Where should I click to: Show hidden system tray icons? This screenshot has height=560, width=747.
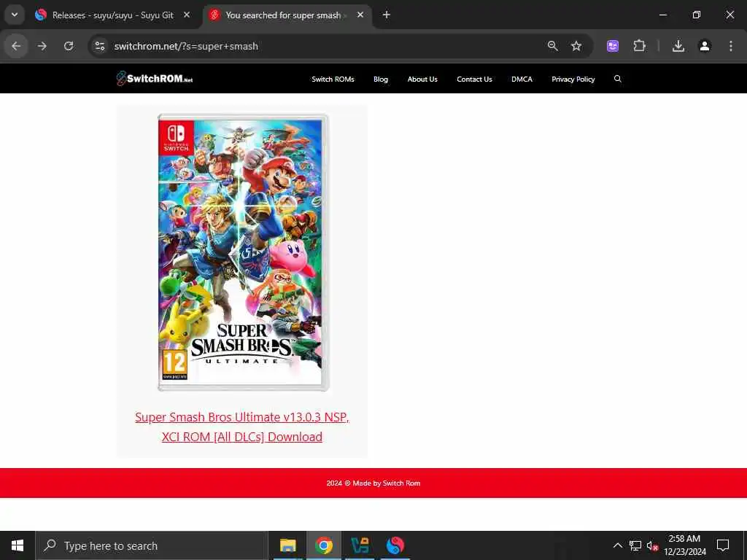pyautogui.click(x=617, y=545)
